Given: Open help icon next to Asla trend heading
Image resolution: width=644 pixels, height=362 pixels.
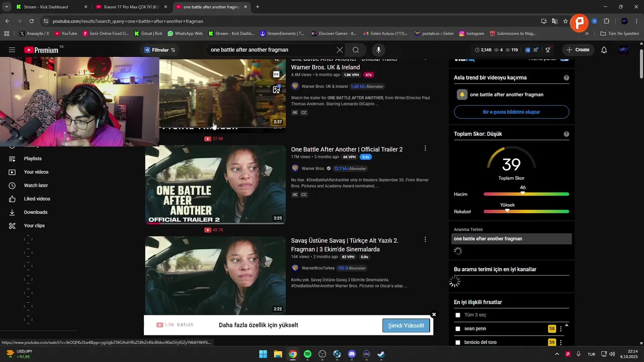Looking at the screenshot, I should tap(567, 78).
